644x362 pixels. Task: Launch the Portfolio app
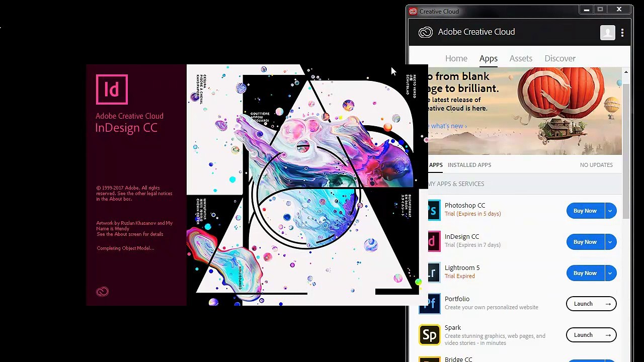coord(591,304)
